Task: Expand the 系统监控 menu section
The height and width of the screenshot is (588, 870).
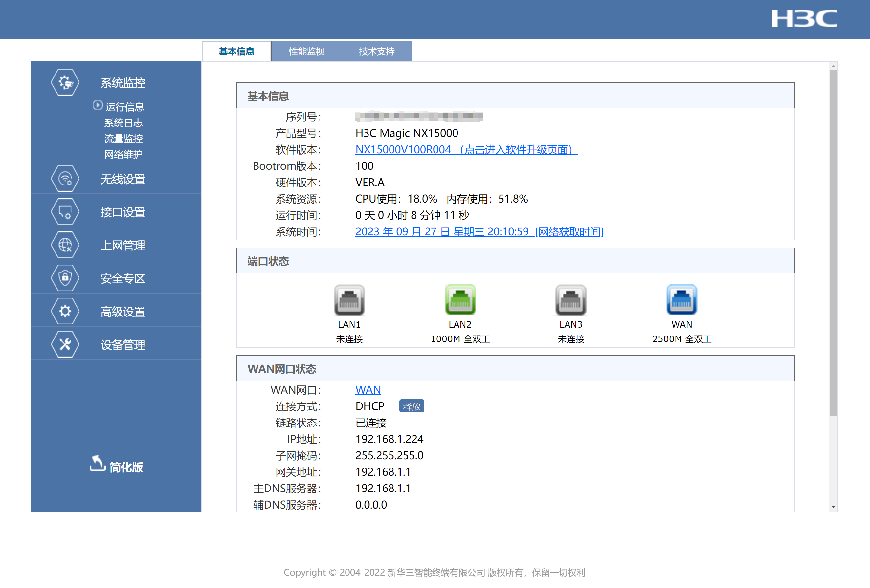Action: 123,83
